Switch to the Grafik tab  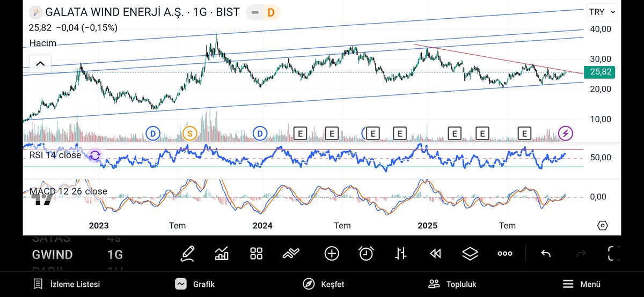195,284
